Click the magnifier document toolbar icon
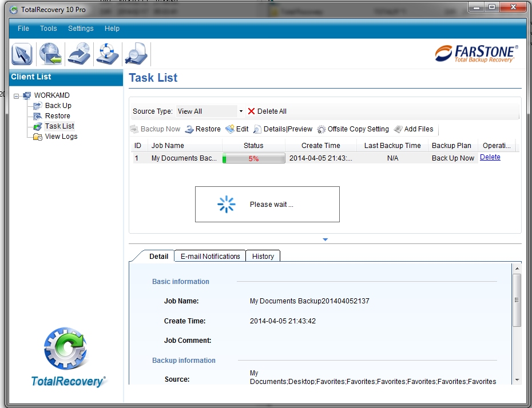Image resolution: width=532 pixels, height=408 pixels. click(136, 54)
